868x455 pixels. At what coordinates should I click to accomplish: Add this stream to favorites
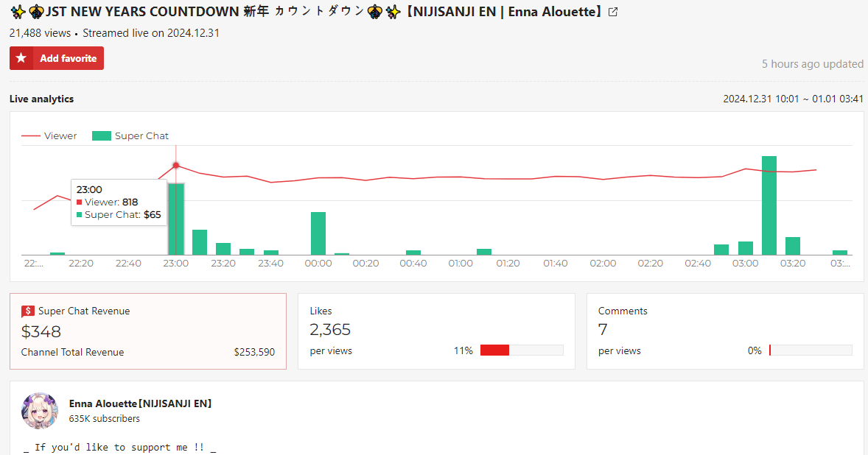tap(57, 58)
